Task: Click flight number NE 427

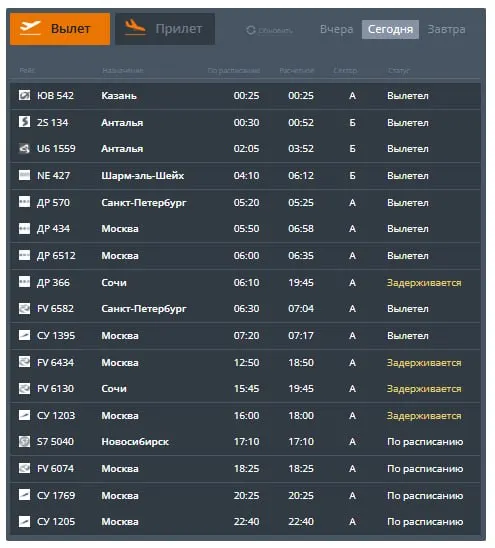Action: [53, 175]
